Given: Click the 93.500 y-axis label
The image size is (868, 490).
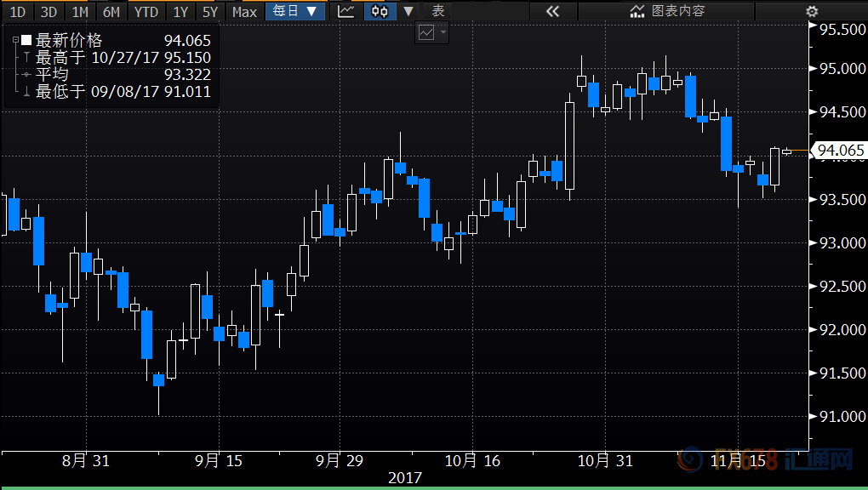Looking at the screenshot, I should coord(842,199).
